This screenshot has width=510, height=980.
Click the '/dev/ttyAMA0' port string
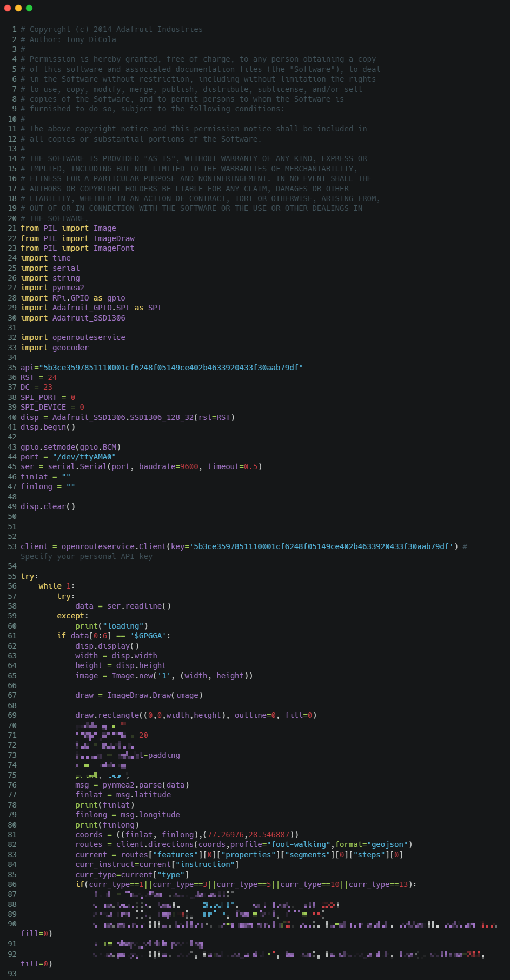(x=84, y=457)
